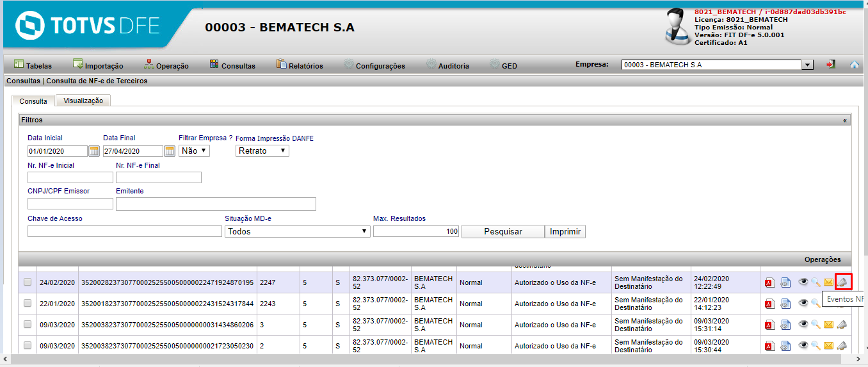This screenshot has width=868, height=367.
Task: Click magnifier icon in 09/03/2020 15:30:44 row
Action: (816, 345)
